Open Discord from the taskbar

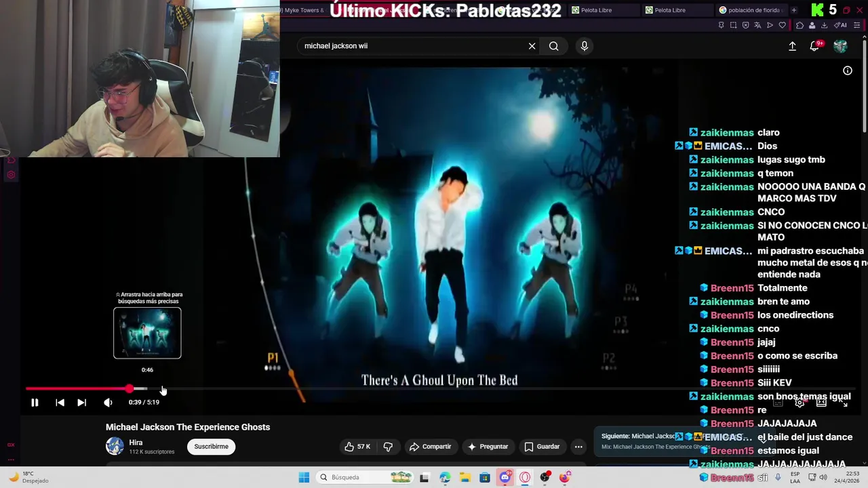505,477
